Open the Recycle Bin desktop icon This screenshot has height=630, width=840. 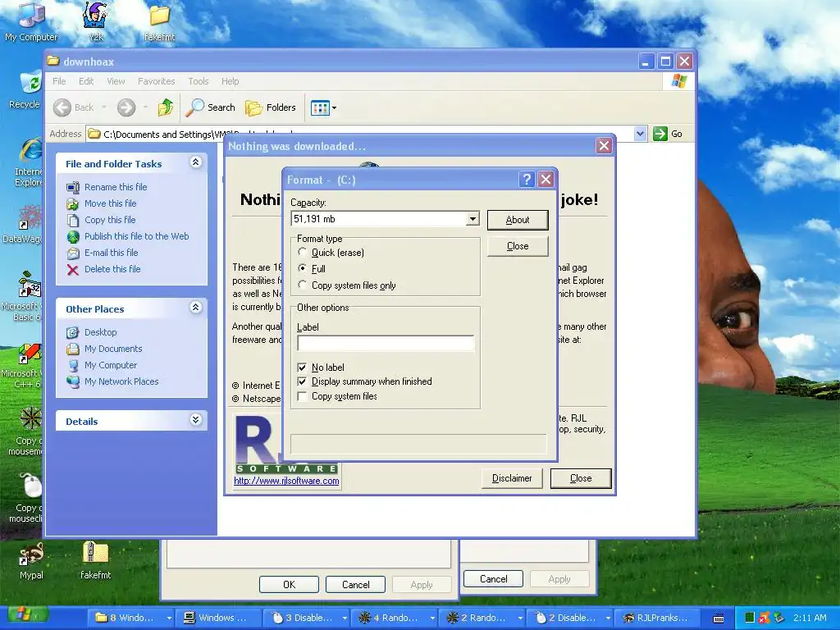(x=25, y=90)
